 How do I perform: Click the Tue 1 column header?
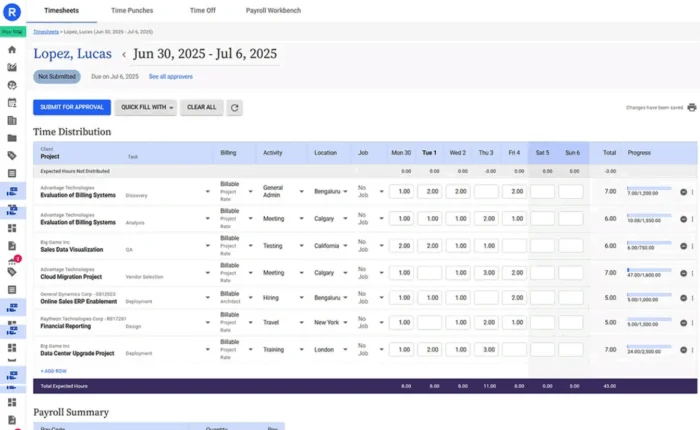pos(429,153)
